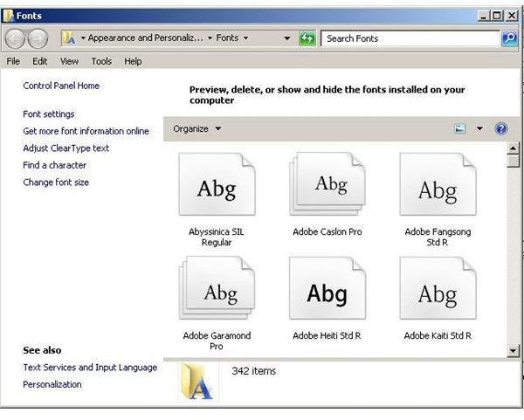Click the scrollbar down arrow

click(x=513, y=351)
